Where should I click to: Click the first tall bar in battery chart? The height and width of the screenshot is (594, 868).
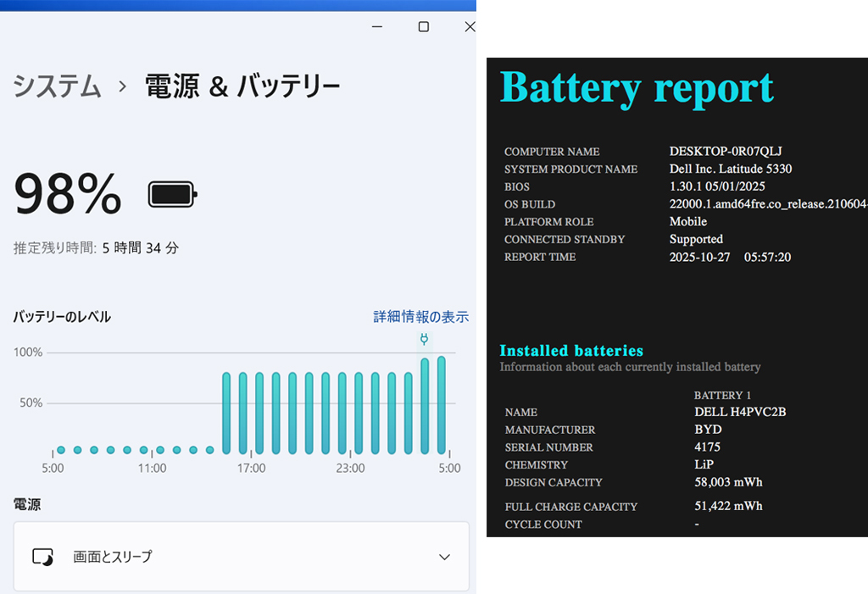point(226,413)
